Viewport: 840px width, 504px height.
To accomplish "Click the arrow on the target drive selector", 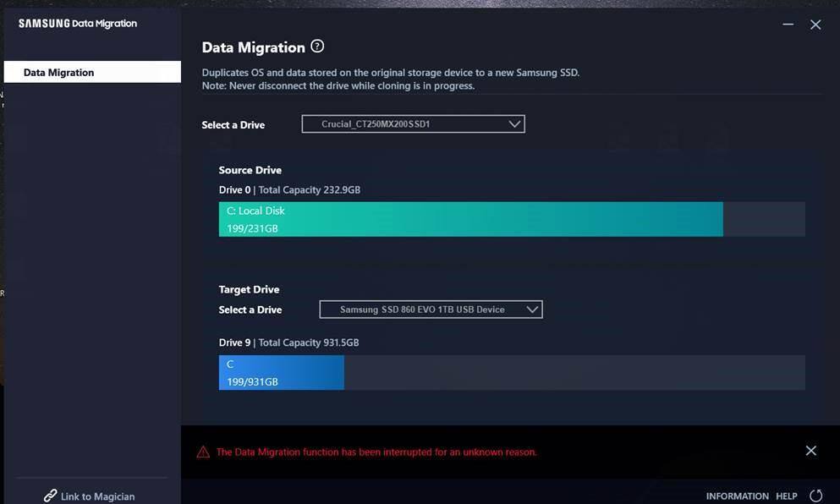I will pos(532,310).
